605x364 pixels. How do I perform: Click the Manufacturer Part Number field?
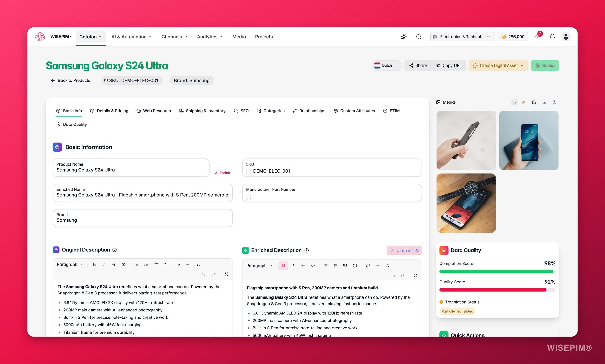point(332,193)
